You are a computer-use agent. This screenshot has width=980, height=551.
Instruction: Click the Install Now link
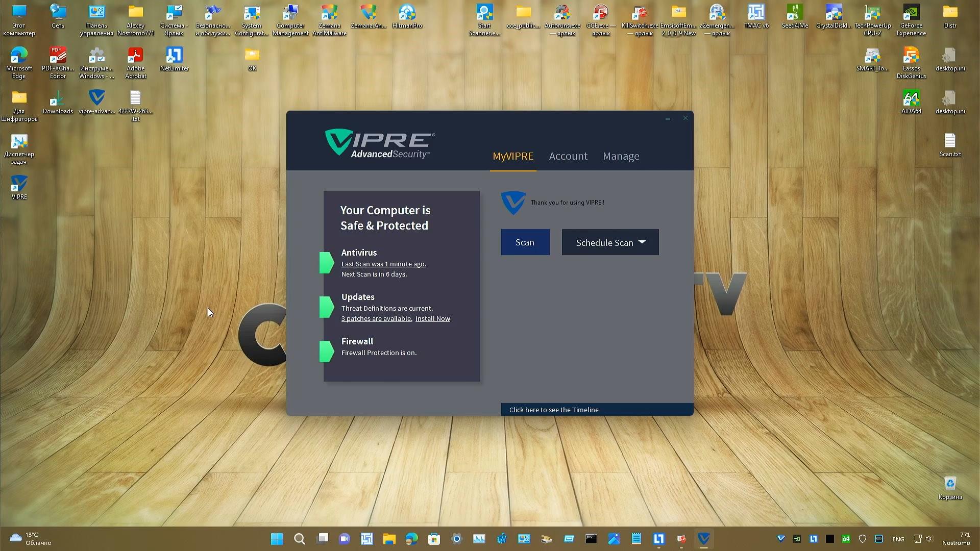(432, 319)
